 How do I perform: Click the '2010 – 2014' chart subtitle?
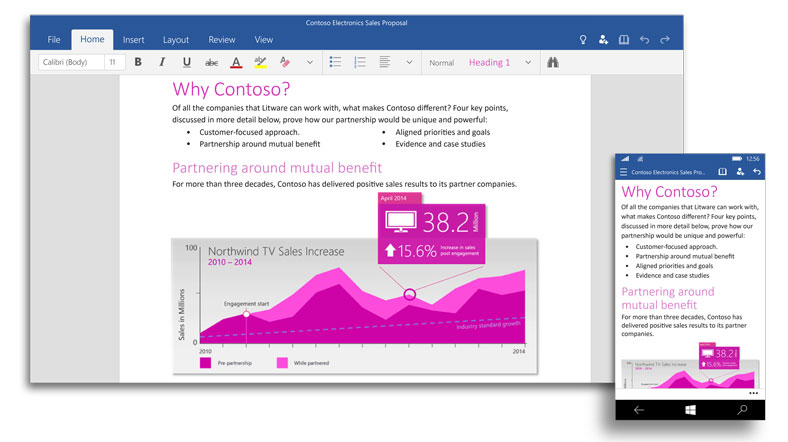click(230, 262)
